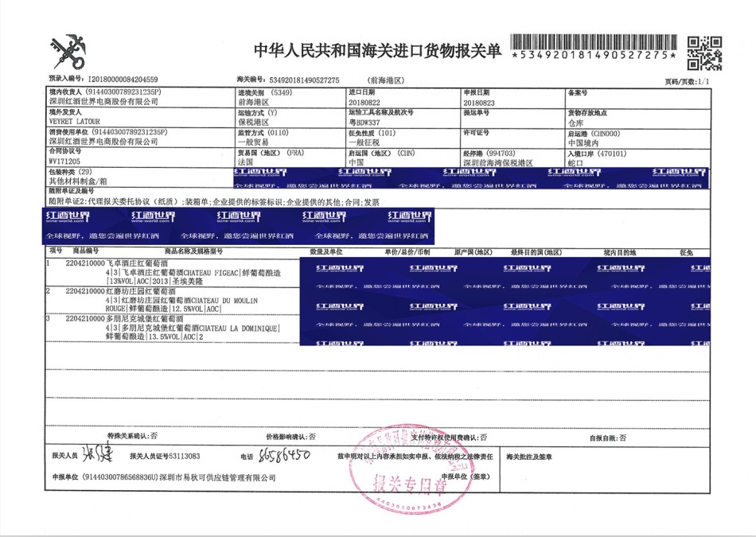This screenshot has width=756, height=537.
Task: Select import date 20180822
Action: pos(364,103)
